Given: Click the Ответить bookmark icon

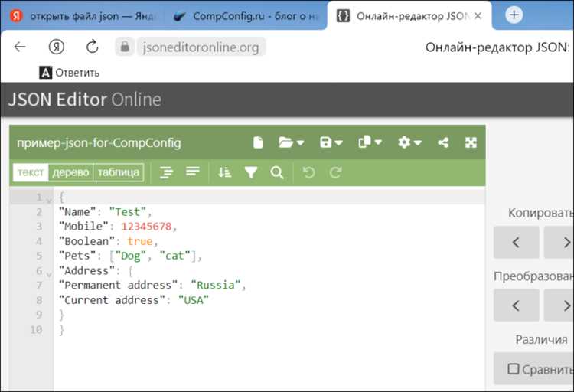Looking at the screenshot, I should point(45,73).
